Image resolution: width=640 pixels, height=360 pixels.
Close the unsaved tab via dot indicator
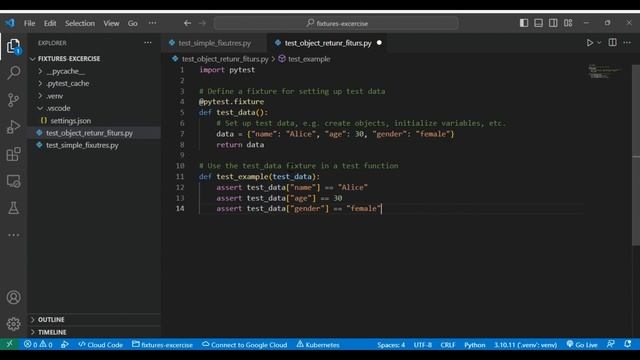(379, 43)
